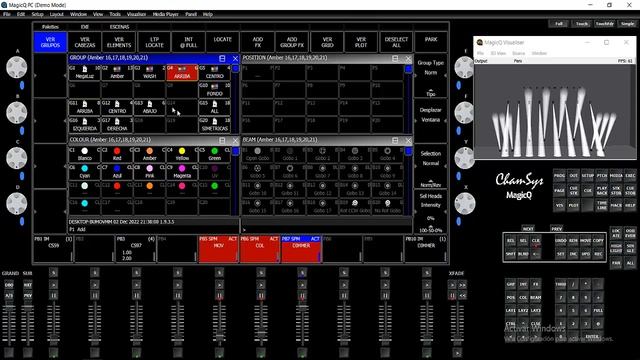Open Sel Heads Intensity soft button

[431, 211]
